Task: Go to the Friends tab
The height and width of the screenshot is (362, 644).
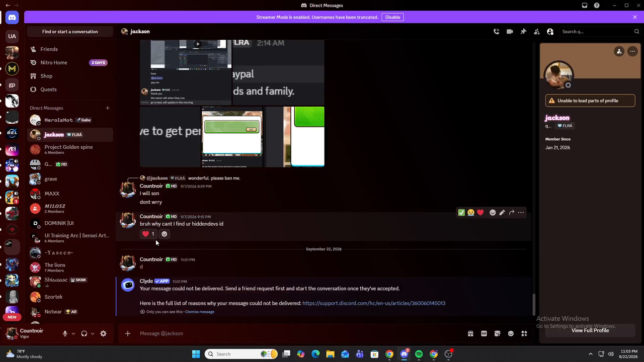Action: point(70,49)
